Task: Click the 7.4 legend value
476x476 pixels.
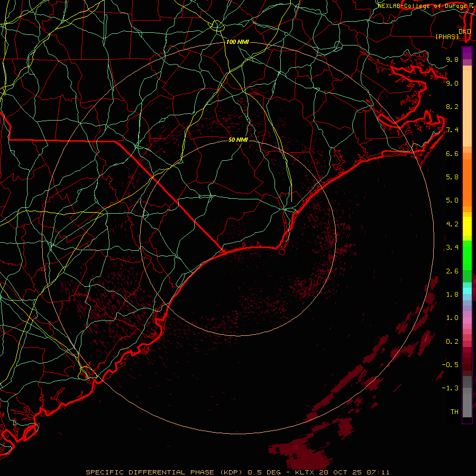Action: (452, 130)
